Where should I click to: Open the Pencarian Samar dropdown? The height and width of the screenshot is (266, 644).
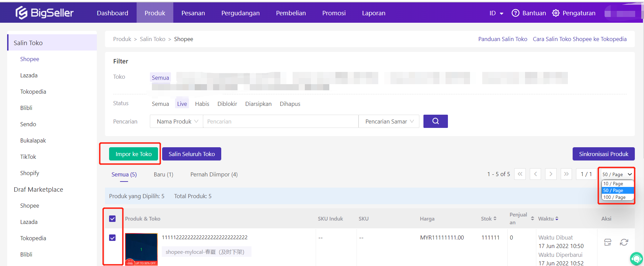click(x=389, y=121)
